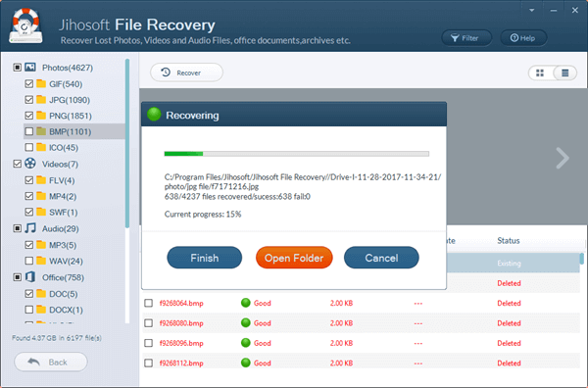
Task: Cancel the recovery in progress
Action: click(381, 258)
